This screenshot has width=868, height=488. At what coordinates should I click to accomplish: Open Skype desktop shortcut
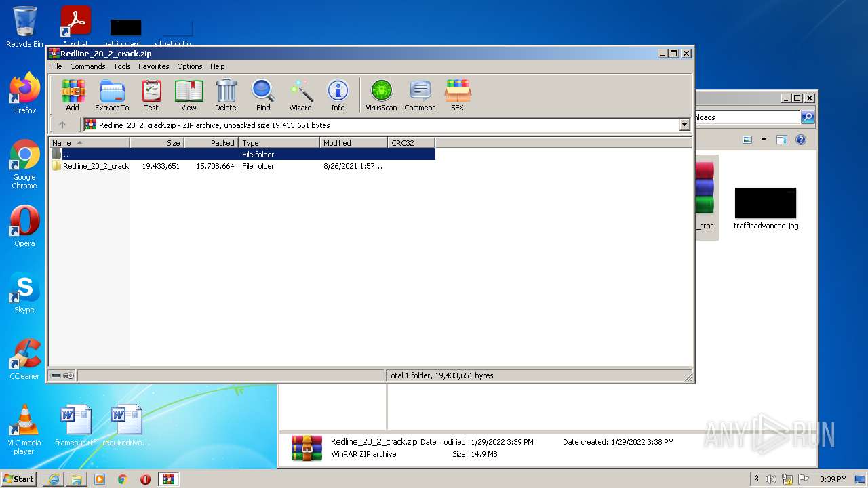(x=24, y=293)
